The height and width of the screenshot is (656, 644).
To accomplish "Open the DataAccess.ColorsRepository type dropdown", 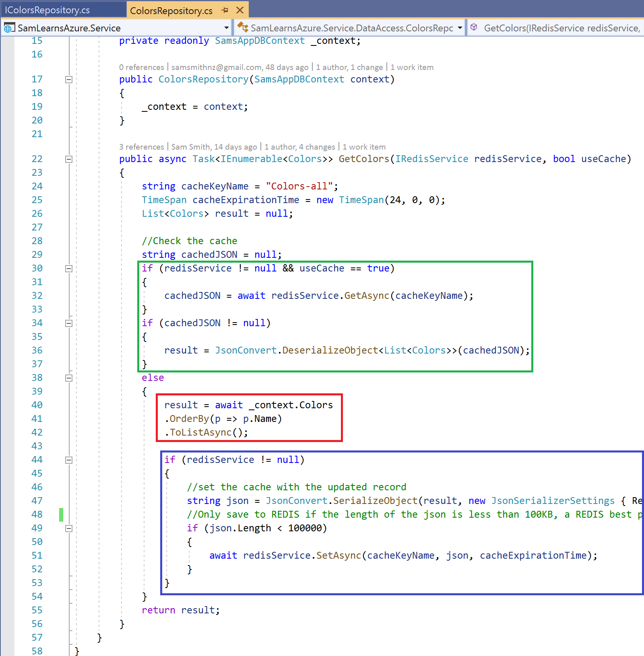I will [x=460, y=28].
